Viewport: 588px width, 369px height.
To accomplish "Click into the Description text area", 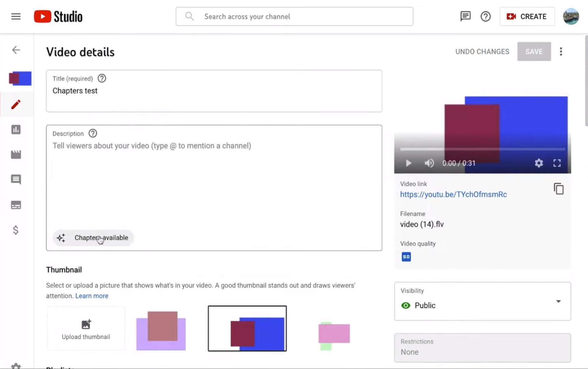I will (214, 188).
